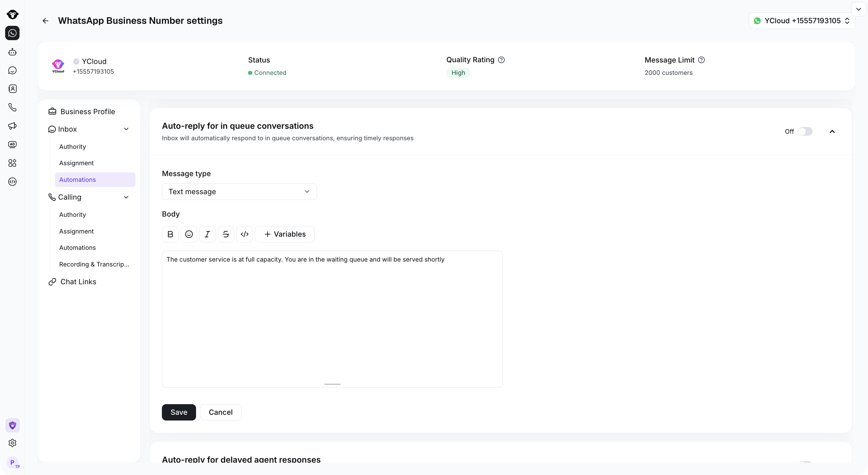The image size is (868, 475).
Task: Open the developer code icon in sidebar
Action: point(12,182)
